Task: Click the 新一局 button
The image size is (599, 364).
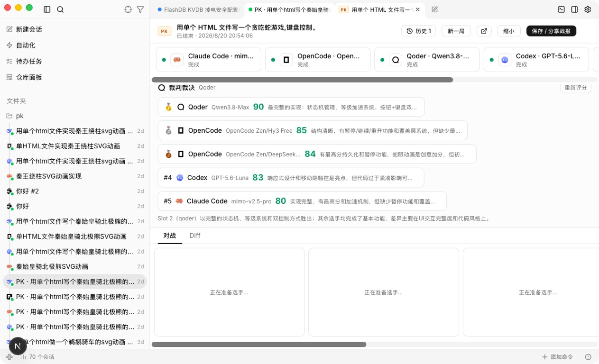Action: 456,31
